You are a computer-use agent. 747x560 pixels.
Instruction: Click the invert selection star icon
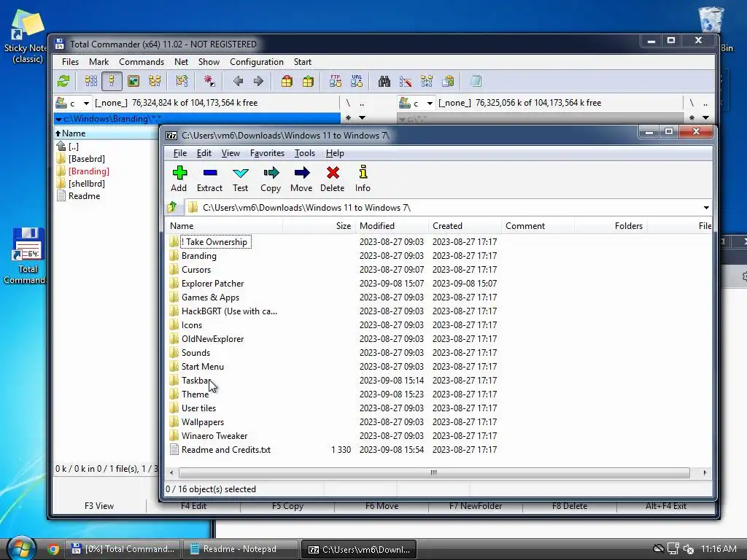209,81
